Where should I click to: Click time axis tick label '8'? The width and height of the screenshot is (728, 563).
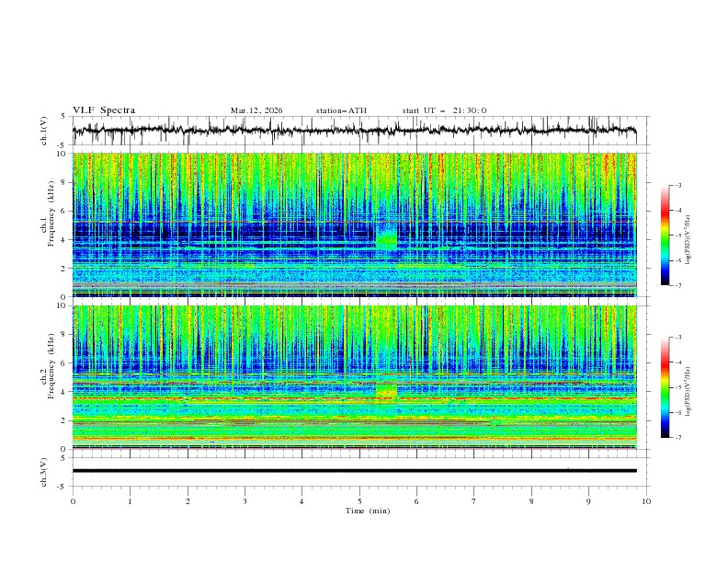pos(531,501)
